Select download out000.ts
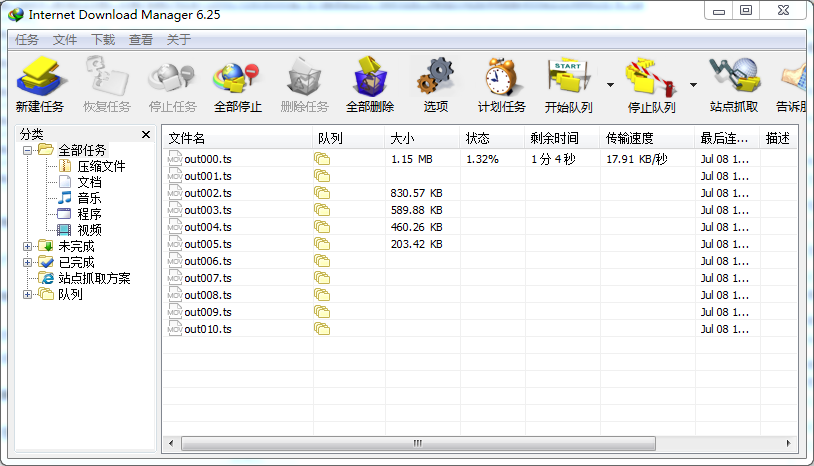 208,159
